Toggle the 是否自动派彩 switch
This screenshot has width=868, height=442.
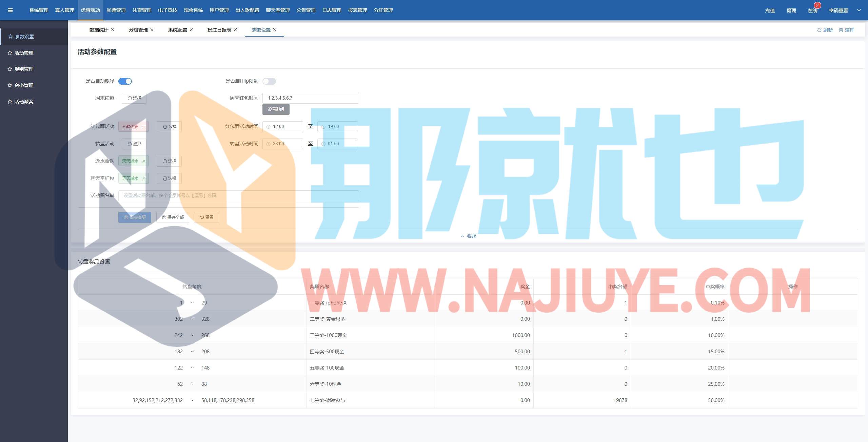coord(125,81)
